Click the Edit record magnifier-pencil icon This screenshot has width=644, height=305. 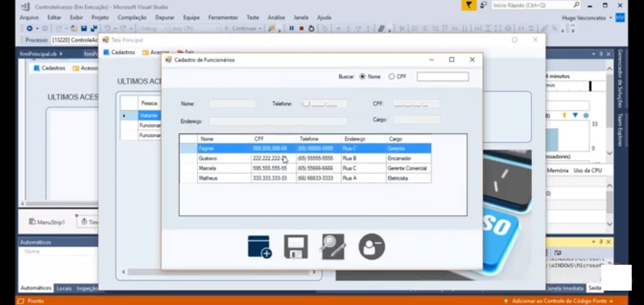pos(333,247)
